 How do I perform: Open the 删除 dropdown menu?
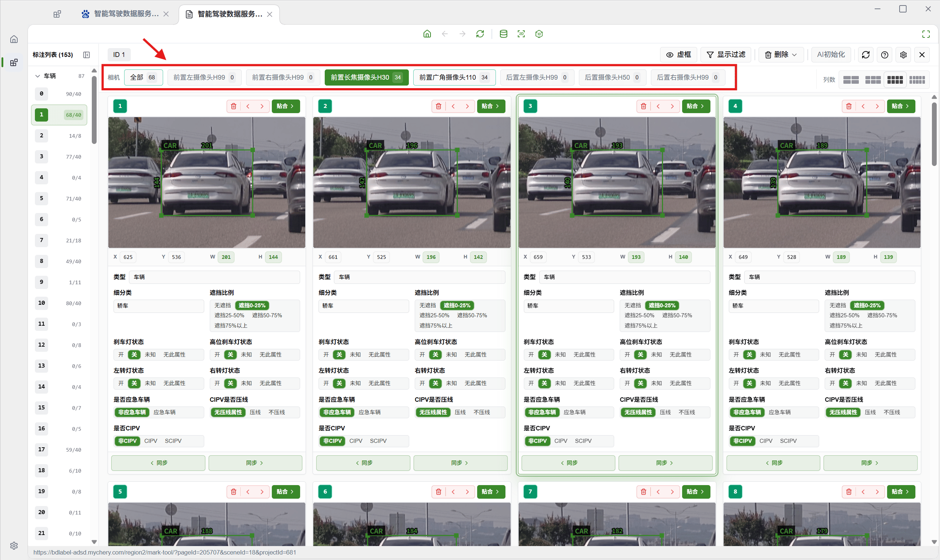tap(781, 55)
